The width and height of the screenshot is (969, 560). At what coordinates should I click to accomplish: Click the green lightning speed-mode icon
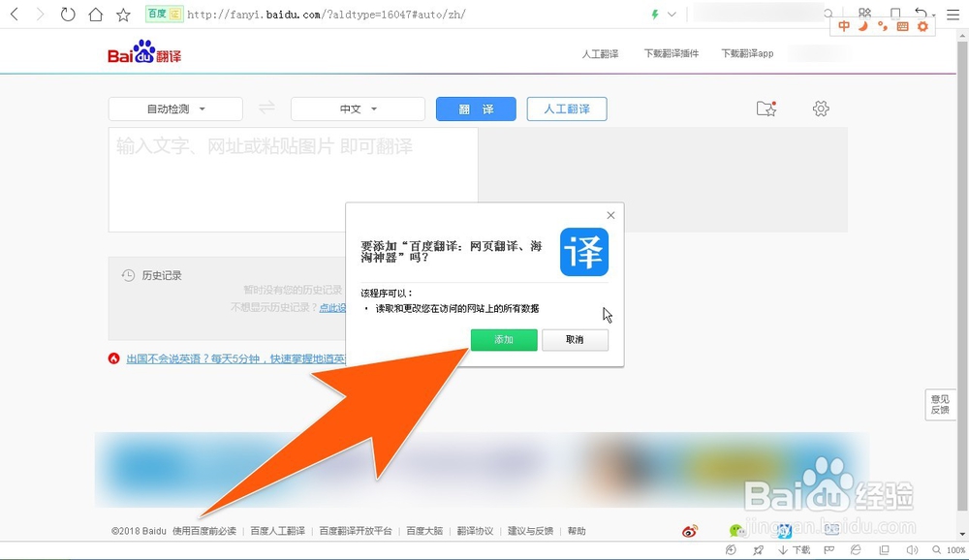click(x=655, y=15)
